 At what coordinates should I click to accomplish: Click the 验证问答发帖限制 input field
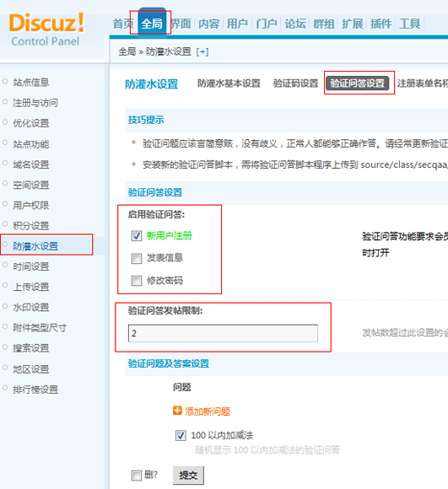pyautogui.click(x=223, y=333)
